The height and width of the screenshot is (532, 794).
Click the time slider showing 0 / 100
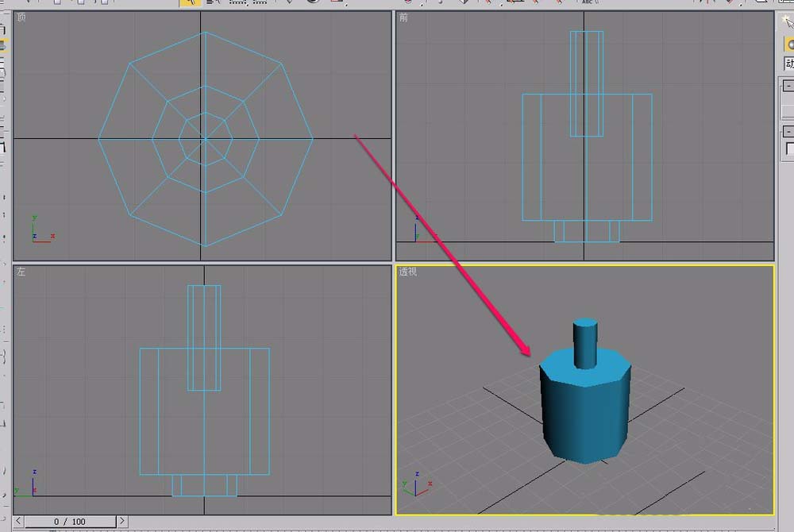click(x=70, y=522)
